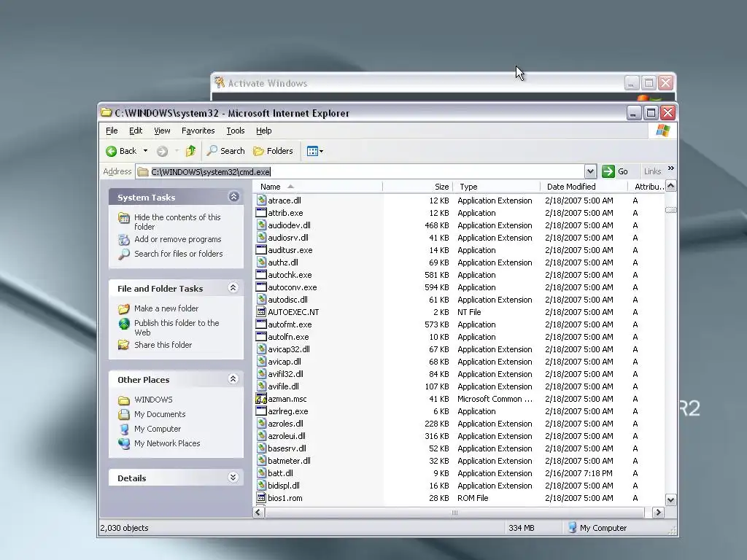Open WINDOWS folder in Other Places
Viewport: 747px width, 560px height.
tap(153, 400)
